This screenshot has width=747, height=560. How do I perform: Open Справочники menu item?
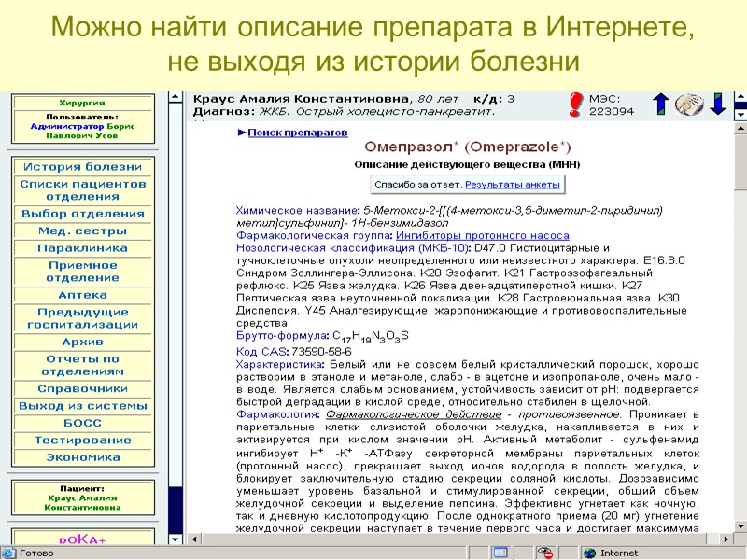click(83, 388)
